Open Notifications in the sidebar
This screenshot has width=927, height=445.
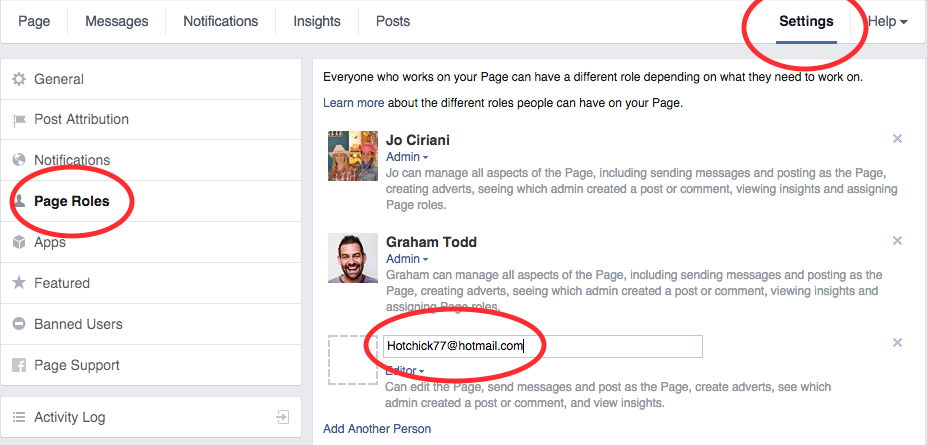[151, 160]
